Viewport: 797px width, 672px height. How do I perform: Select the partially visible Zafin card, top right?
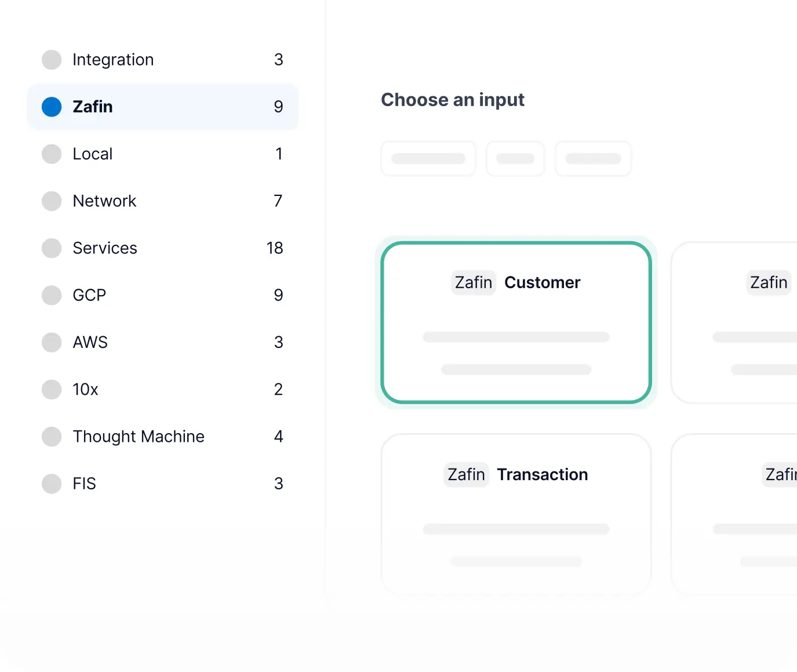tap(734, 322)
